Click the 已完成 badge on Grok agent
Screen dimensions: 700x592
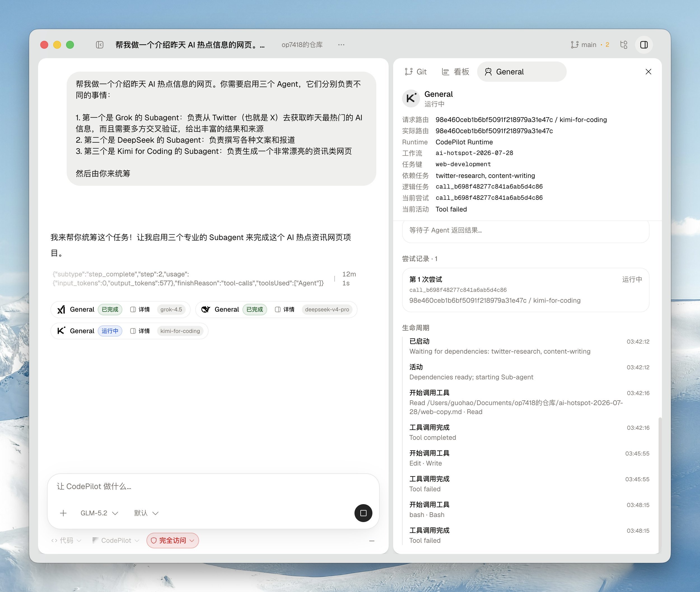[110, 309]
